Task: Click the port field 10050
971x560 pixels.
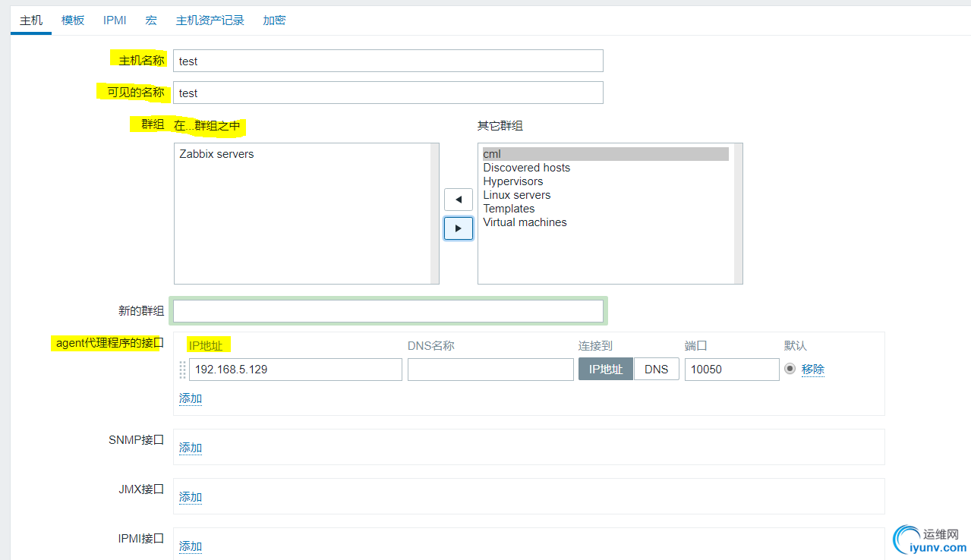Action: tap(732, 370)
